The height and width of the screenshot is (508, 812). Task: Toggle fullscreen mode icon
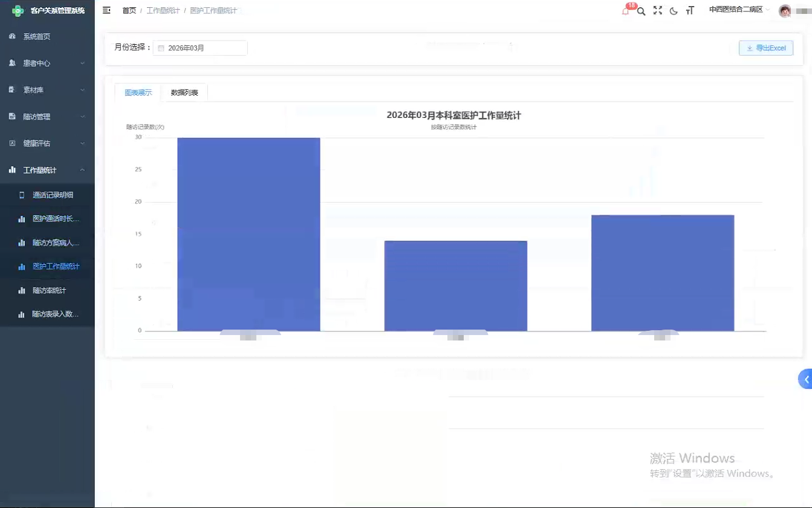[x=658, y=10]
